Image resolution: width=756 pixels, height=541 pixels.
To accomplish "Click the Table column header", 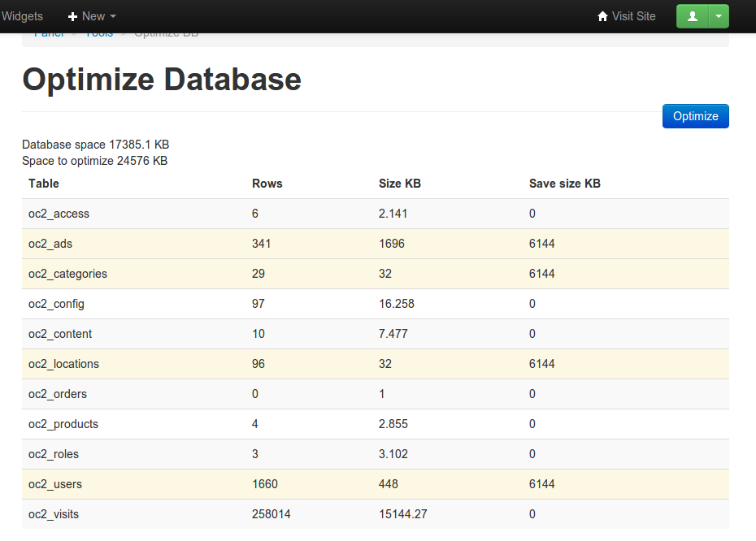I will (x=44, y=184).
